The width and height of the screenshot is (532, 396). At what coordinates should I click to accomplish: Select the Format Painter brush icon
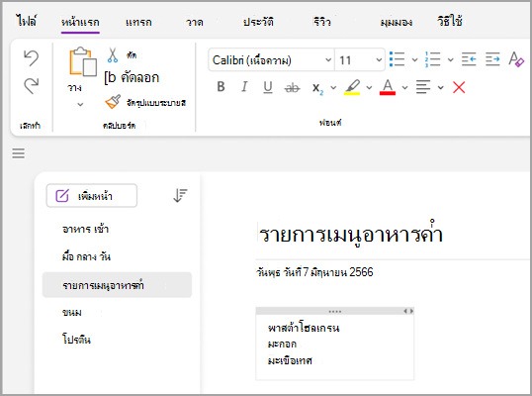(x=113, y=102)
